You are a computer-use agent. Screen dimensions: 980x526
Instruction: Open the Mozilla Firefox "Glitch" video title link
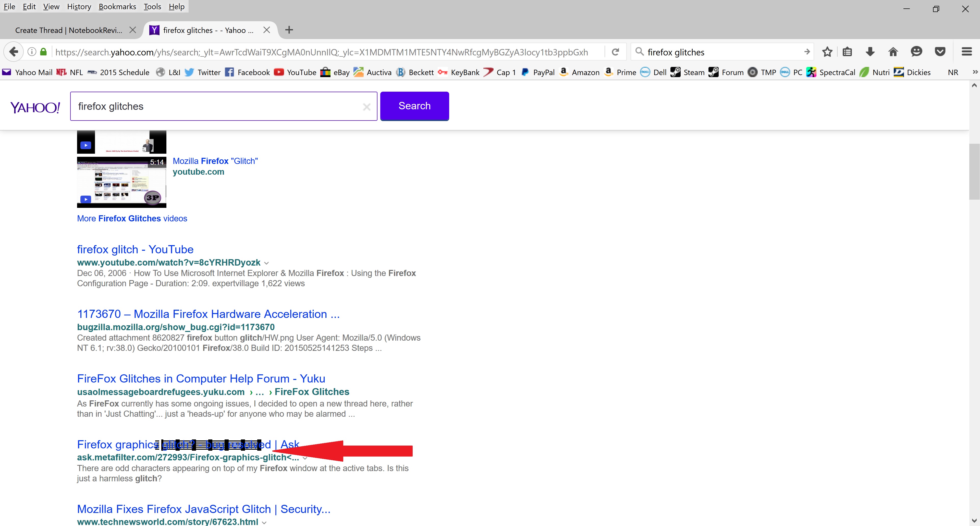215,161
